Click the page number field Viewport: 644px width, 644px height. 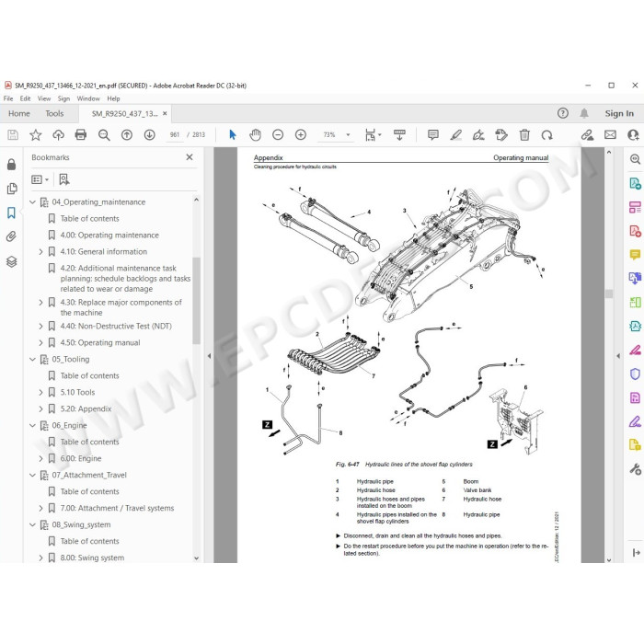pyautogui.click(x=175, y=134)
